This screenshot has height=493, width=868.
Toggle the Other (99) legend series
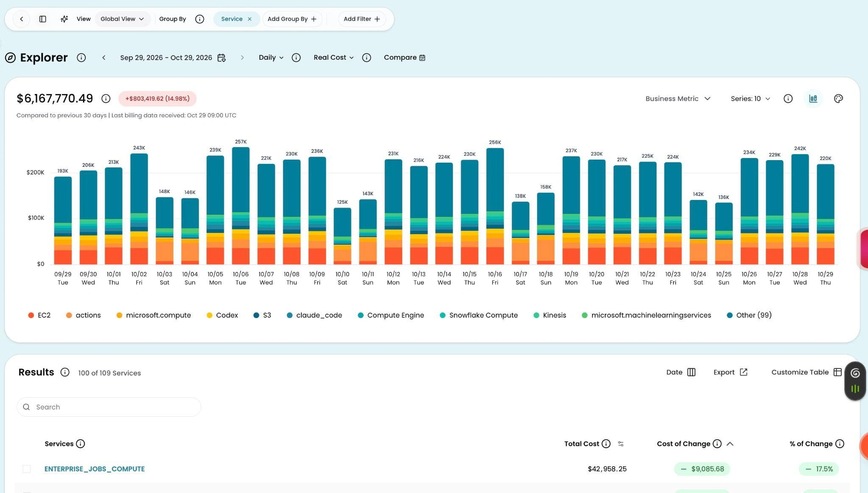click(749, 316)
